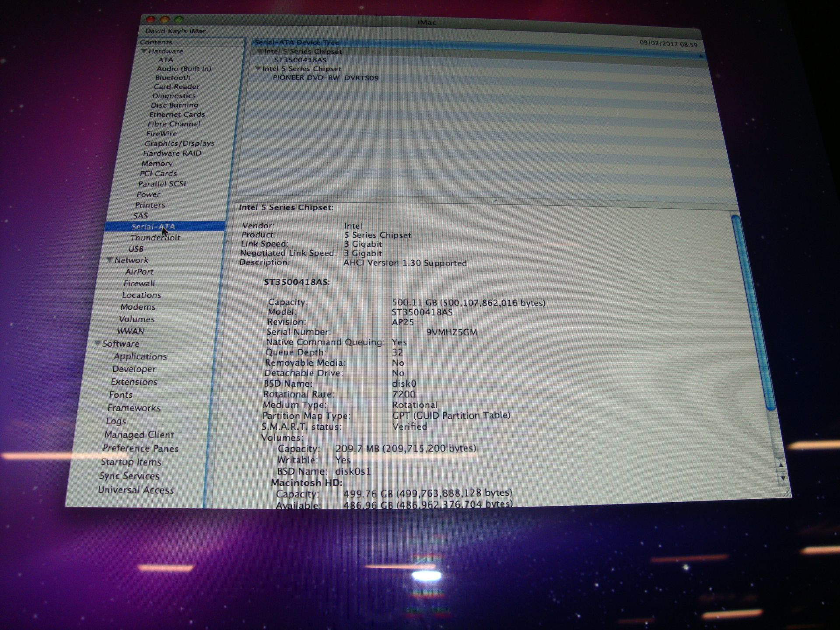Click the Macintosh HD volume heading
The image size is (840, 630).
306,483
